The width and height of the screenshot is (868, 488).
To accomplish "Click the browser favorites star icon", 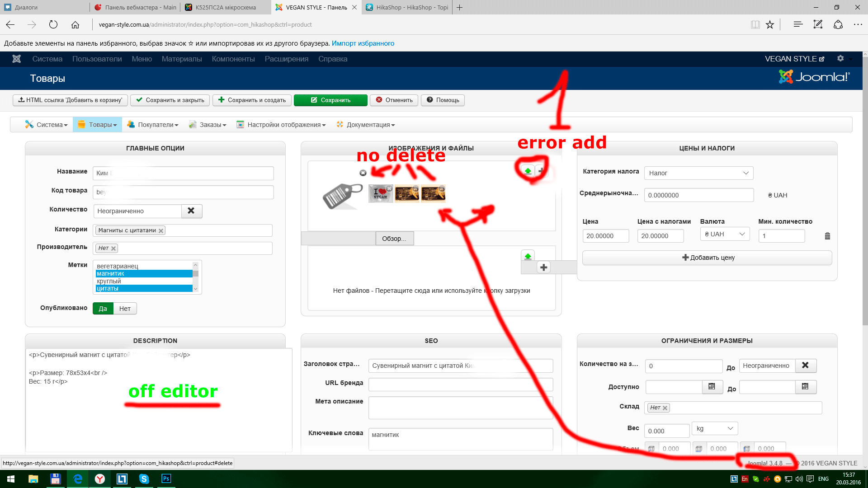I will tap(770, 25).
